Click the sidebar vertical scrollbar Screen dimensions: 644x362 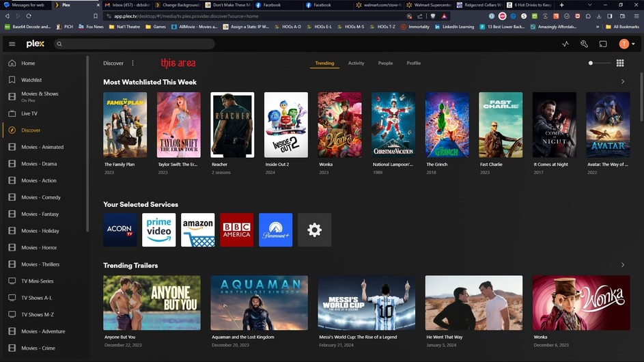pos(87,144)
